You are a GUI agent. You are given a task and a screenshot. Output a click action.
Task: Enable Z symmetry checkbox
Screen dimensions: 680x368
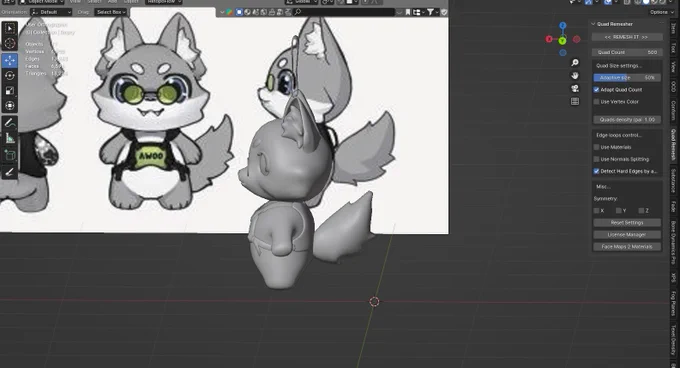[x=641, y=211]
